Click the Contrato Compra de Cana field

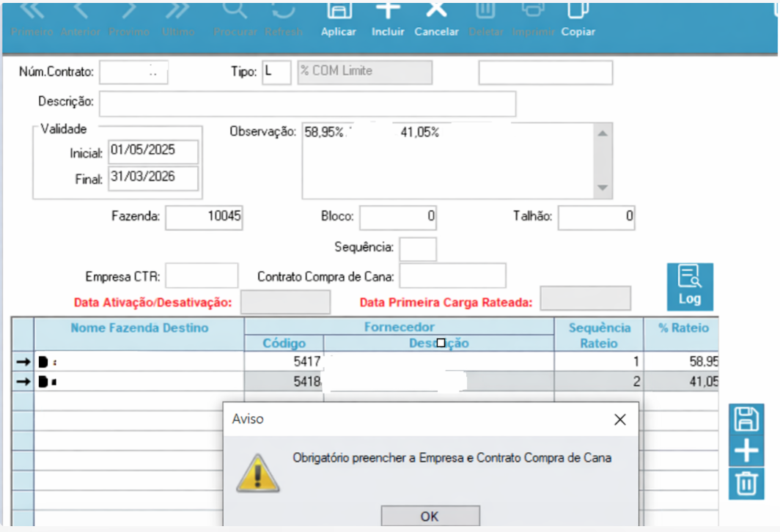pyautogui.click(x=453, y=276)
